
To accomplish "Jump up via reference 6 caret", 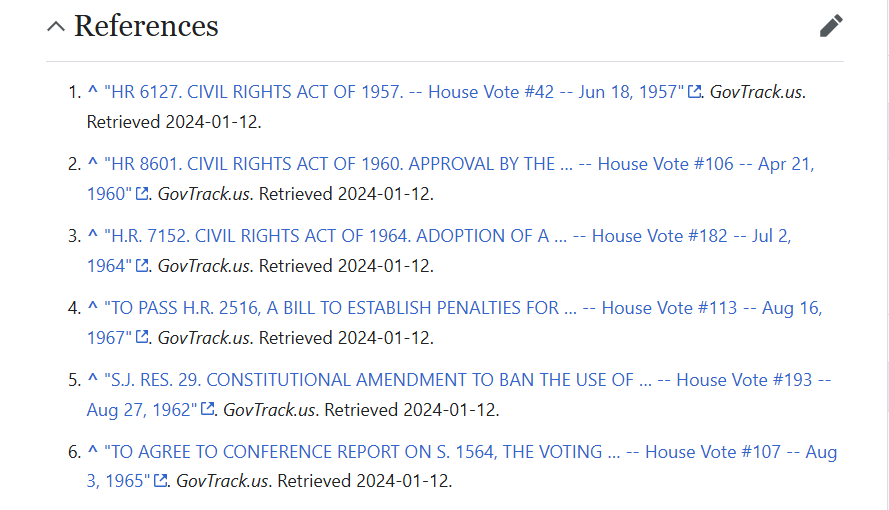I will (93, 450).
